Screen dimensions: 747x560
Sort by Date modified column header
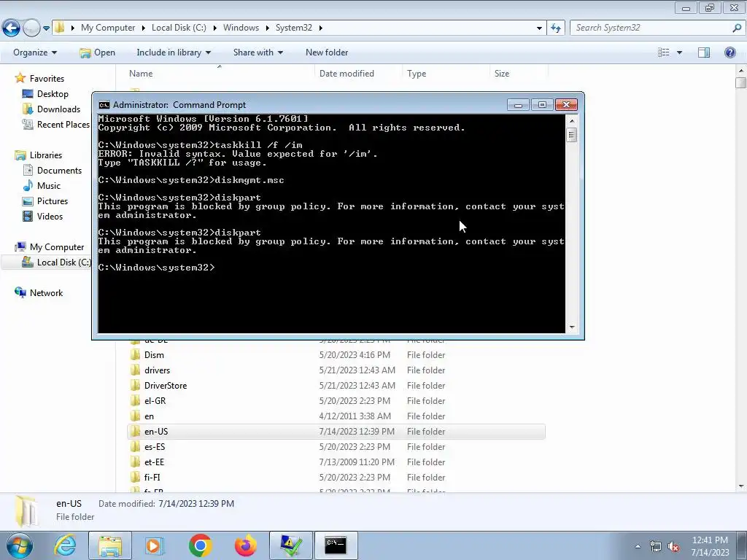point(358,74)
